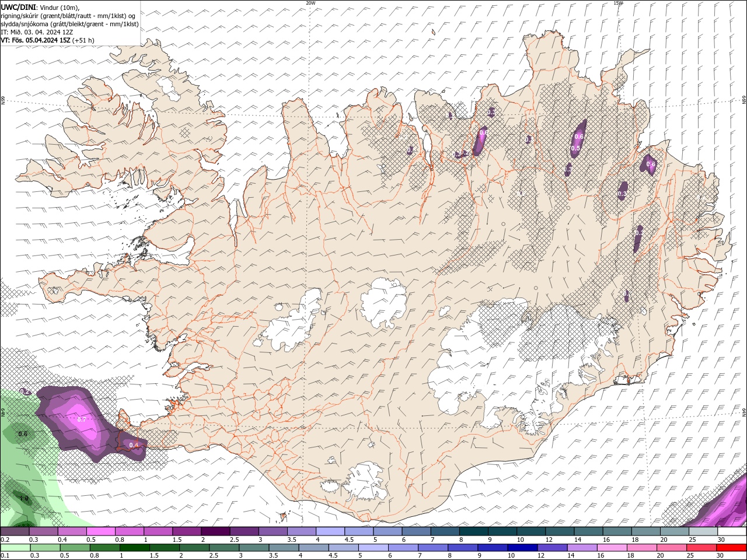Select the 'rigning/skúrir' legend description line
747x560 pixels.
coord(69,16)
